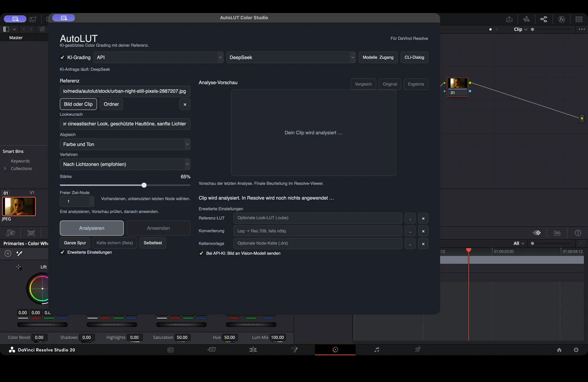
Task: Switch preview to Vergleich tab
Action: click(x=363, y=84)
